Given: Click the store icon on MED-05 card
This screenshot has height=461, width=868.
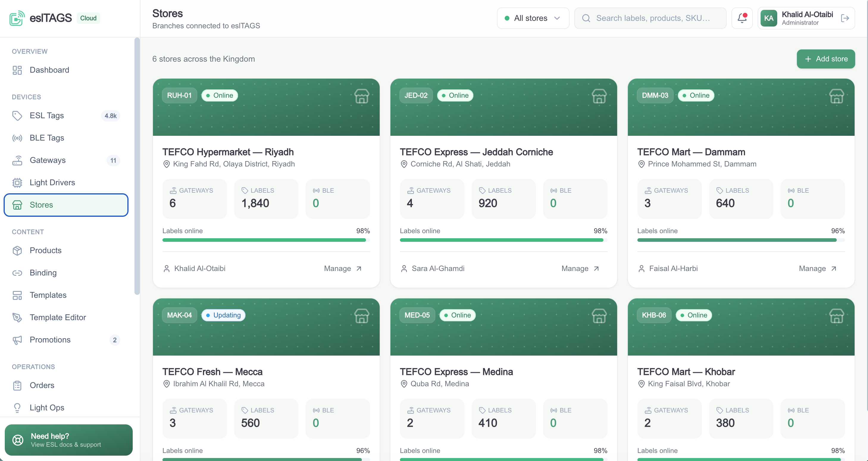Looking at the screenshot, I should coord(599,316).
